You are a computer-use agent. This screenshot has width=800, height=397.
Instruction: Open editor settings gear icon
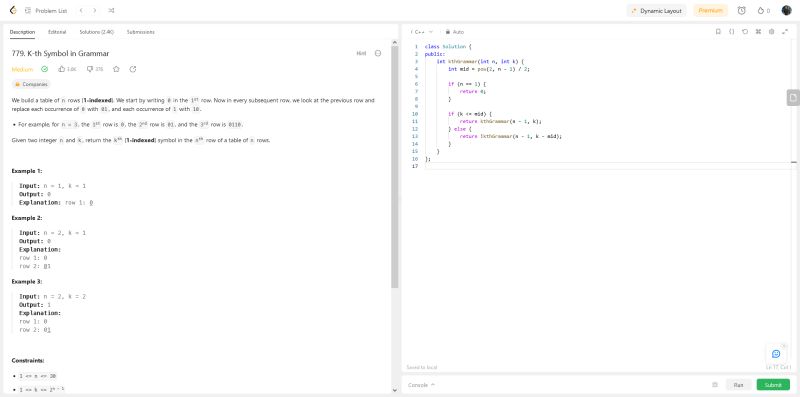[x=771, y=32]
